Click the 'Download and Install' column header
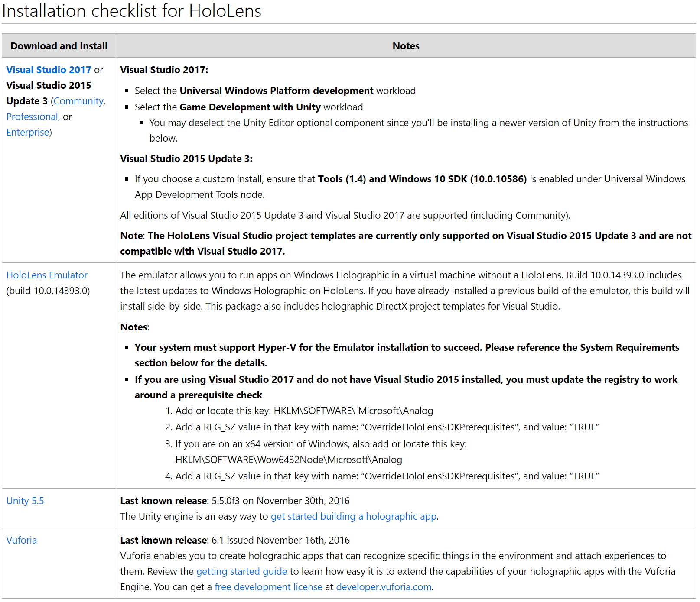 (59, 46)
